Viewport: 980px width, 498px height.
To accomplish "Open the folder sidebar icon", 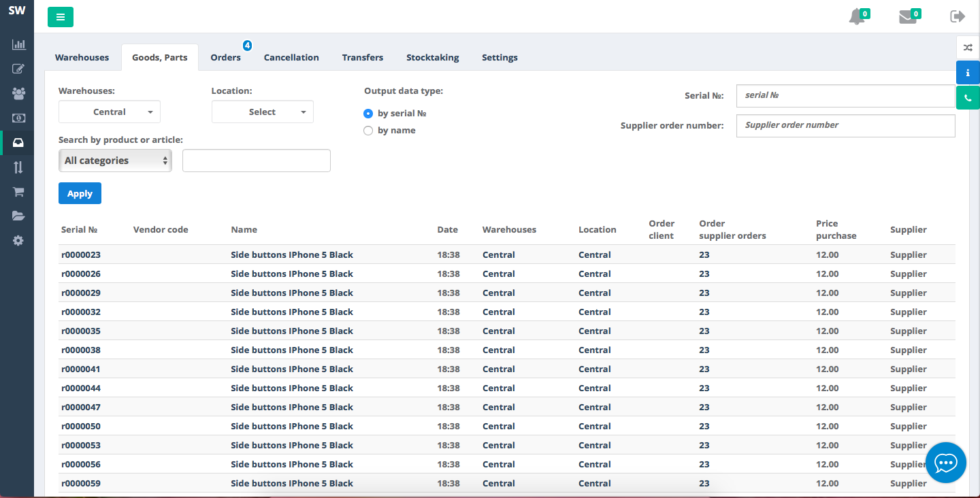I will [x=18, y=216].
